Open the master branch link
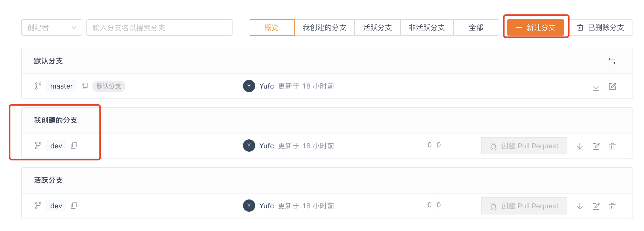Screen dimensions: 644x231 61,86
